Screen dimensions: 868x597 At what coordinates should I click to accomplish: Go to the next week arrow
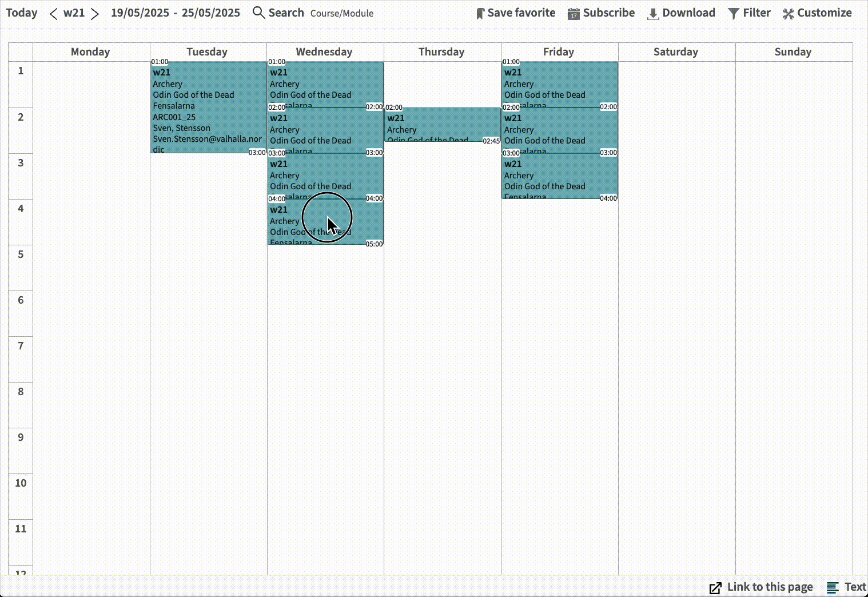(x=95, y=13)
